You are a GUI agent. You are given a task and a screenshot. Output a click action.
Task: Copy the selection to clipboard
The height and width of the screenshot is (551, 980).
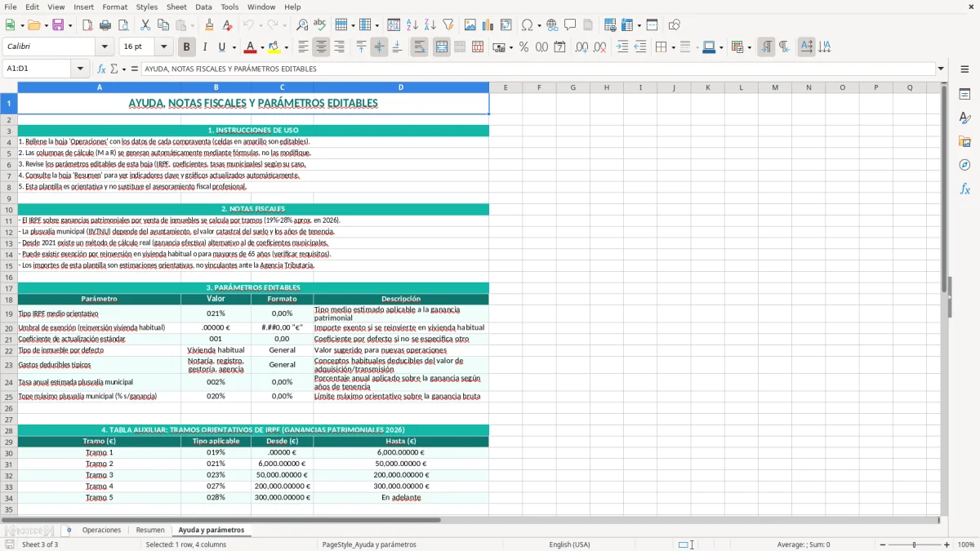163,25
